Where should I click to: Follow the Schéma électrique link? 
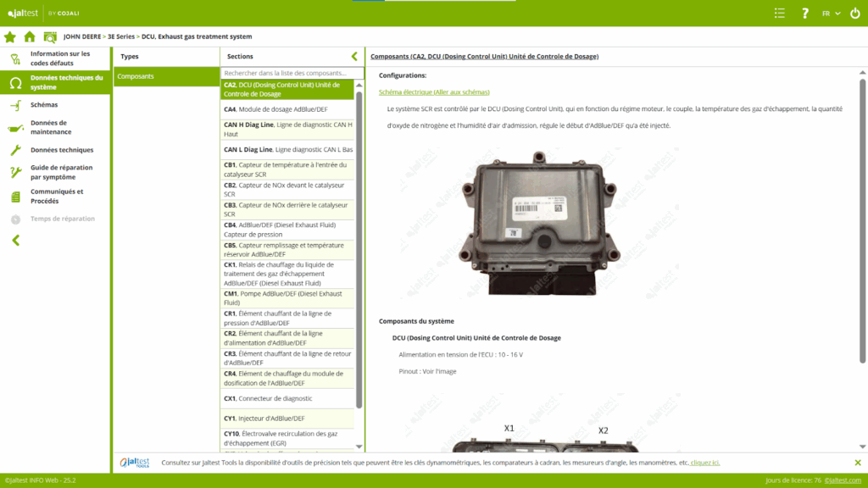[434, 91]
